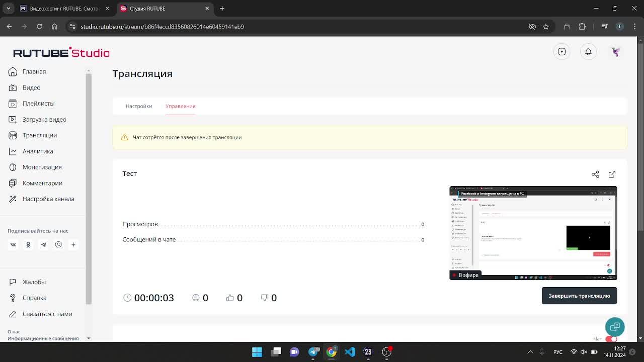Open Загрузка видео in the sidebar
The height and width of the screenshot is (362, 644).
(x=37, y=120)
